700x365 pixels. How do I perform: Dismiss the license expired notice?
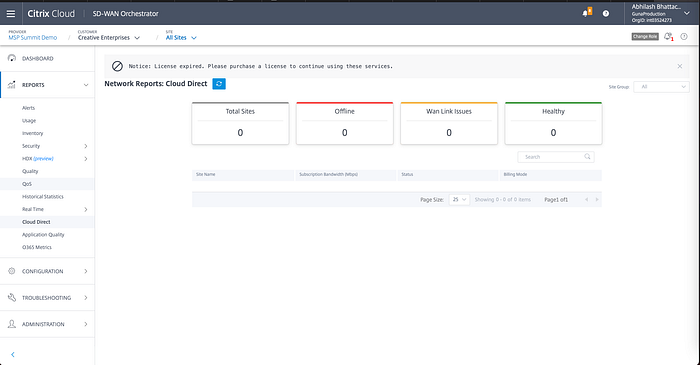[x=679, y=66]
